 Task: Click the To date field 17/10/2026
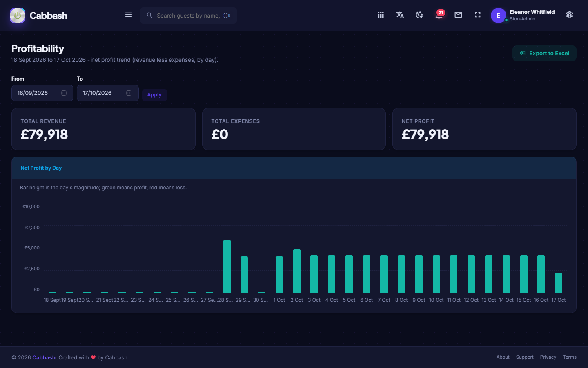[108, 93]
